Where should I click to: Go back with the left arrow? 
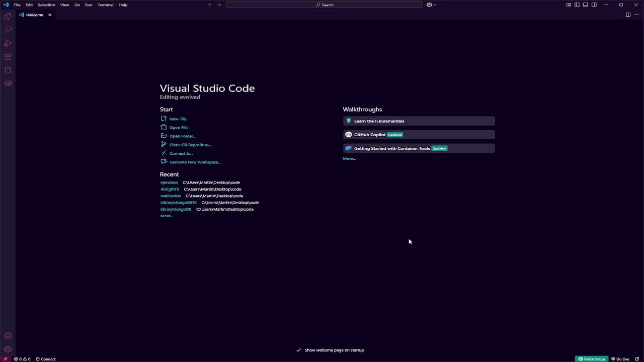[210, 5]
